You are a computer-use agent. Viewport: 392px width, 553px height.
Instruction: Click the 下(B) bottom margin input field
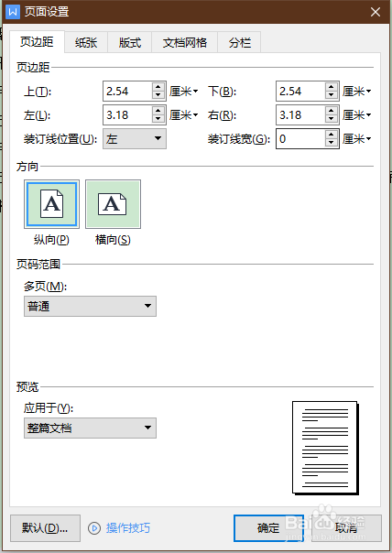tap(300, 92)
